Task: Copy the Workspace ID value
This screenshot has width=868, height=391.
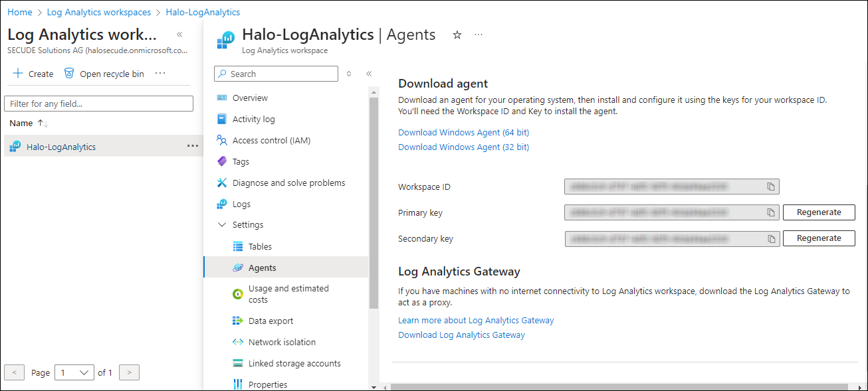Action: click(x=771, y=187)
